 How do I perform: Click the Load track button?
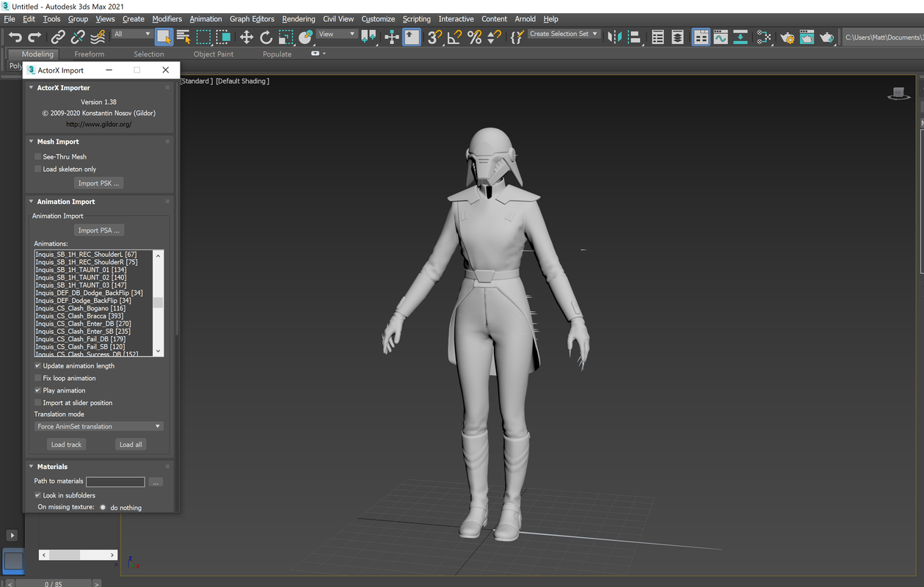click(66, 445)
